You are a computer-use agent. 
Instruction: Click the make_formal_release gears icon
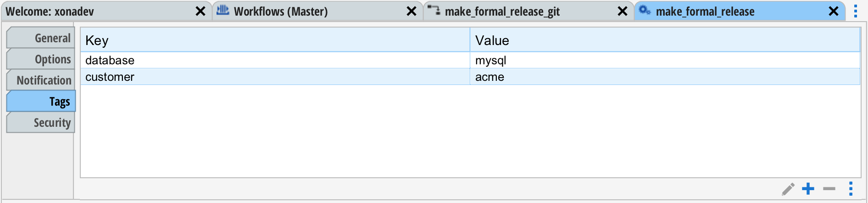tap(645, 10)
